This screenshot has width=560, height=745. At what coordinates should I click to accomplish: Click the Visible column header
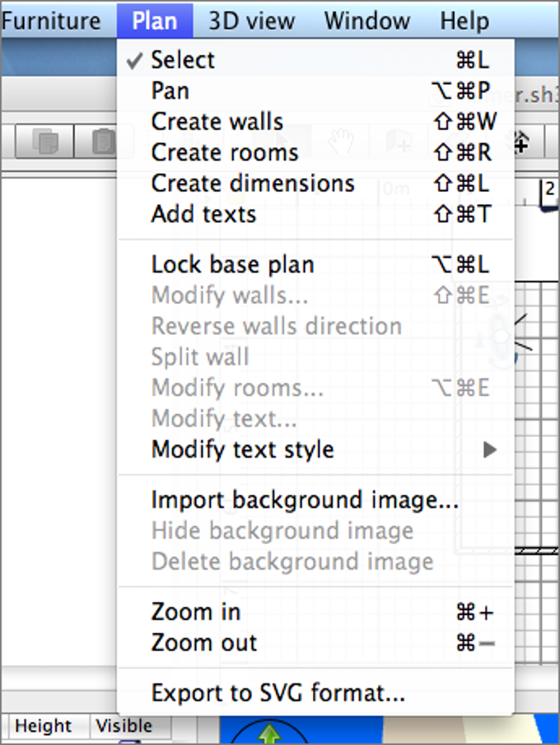124,726
